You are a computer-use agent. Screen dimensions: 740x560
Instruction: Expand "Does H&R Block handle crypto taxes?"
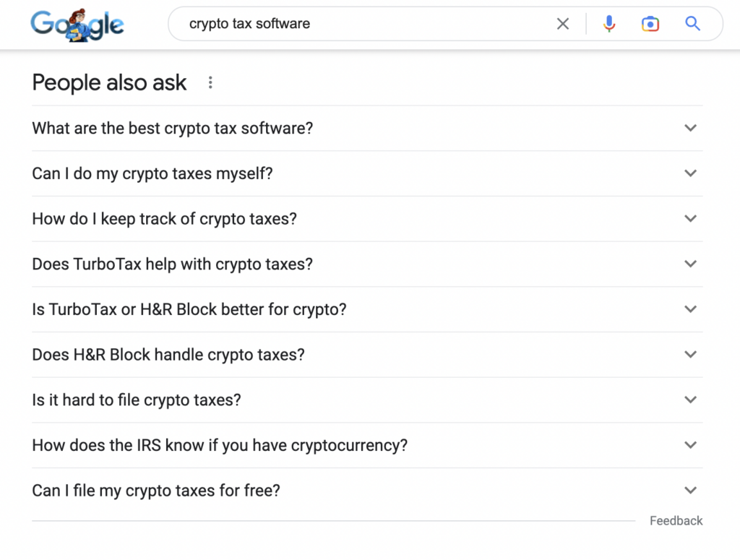(x=367, y=354)
